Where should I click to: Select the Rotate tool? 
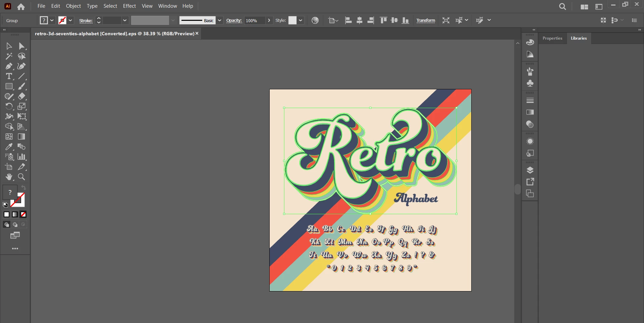(9, 106)
